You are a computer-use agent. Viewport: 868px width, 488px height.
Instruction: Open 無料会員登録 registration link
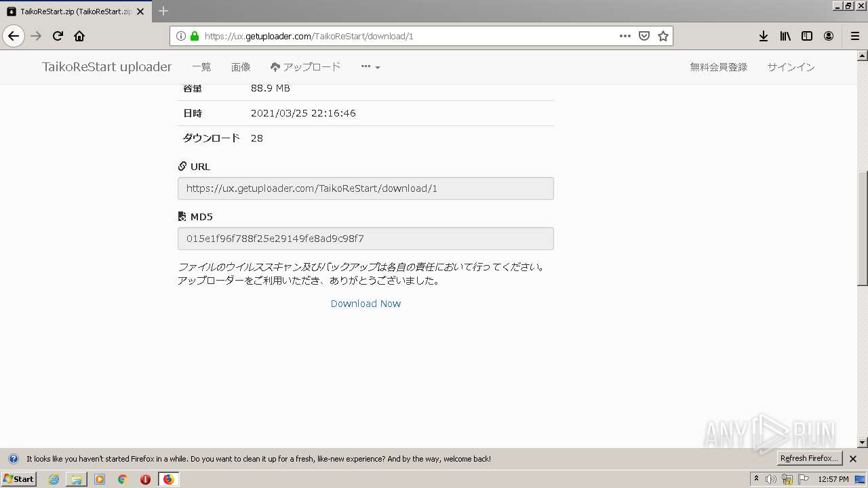pyautogui.click(x=719, y=67)
